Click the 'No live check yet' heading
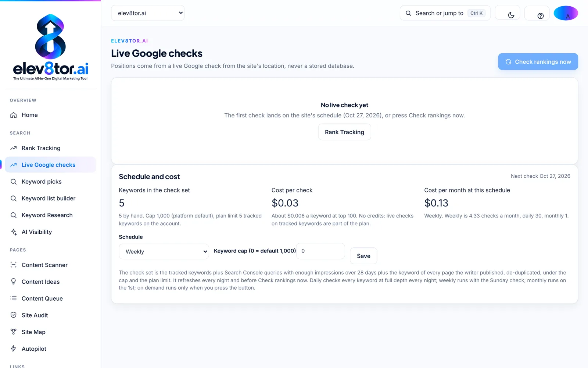The width and height of the screenshot is (588, 368). (x=344, y=105)
